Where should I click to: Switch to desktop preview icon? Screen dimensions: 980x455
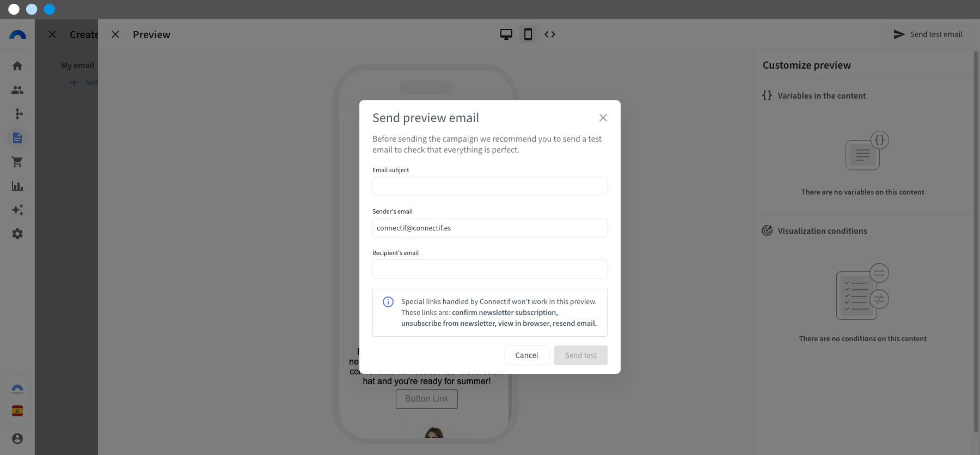click(506, 34)
